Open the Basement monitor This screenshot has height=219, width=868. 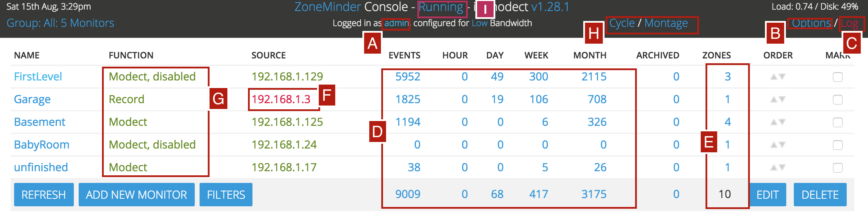click(40, 122)
